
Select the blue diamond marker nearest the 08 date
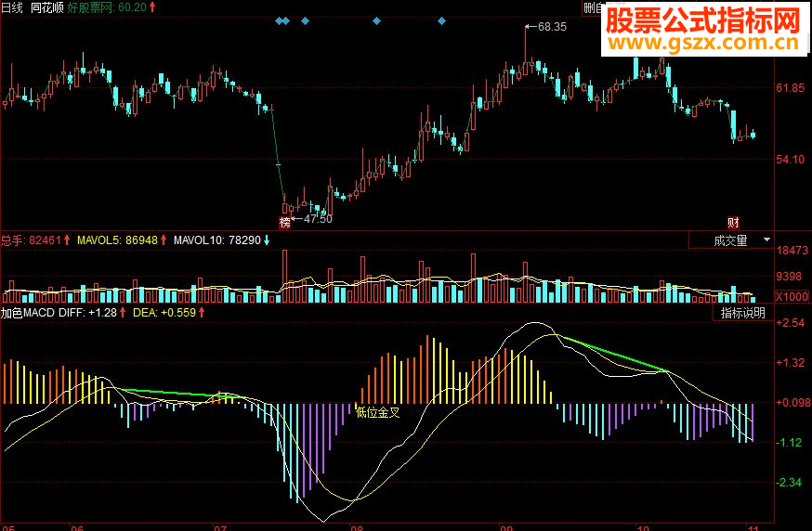376,20
